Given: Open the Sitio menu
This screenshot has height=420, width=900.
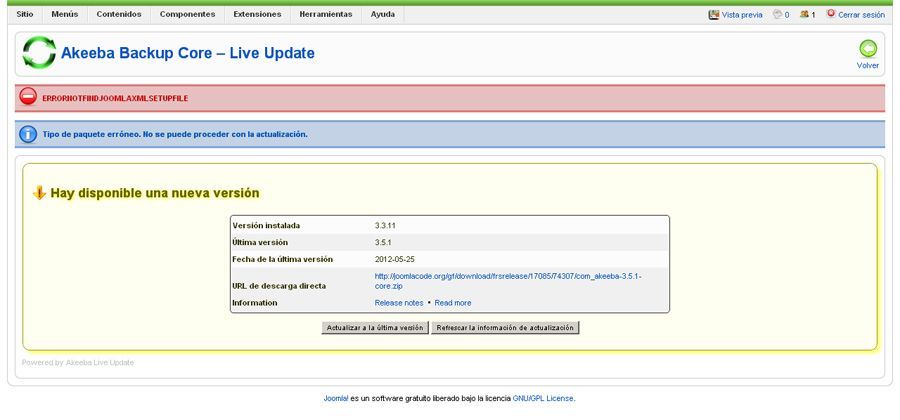Looking at the screenshot, I should (x=25, y=14).
